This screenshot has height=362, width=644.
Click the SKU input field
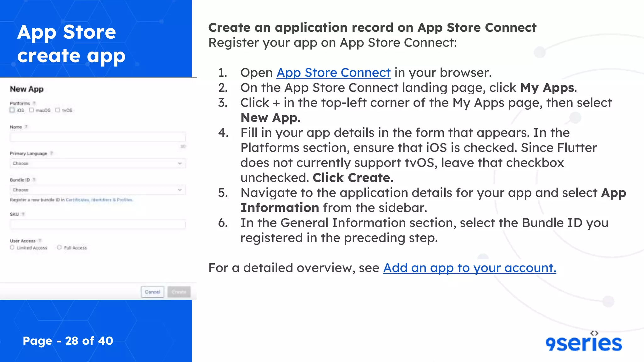click(x=98, y=224)
